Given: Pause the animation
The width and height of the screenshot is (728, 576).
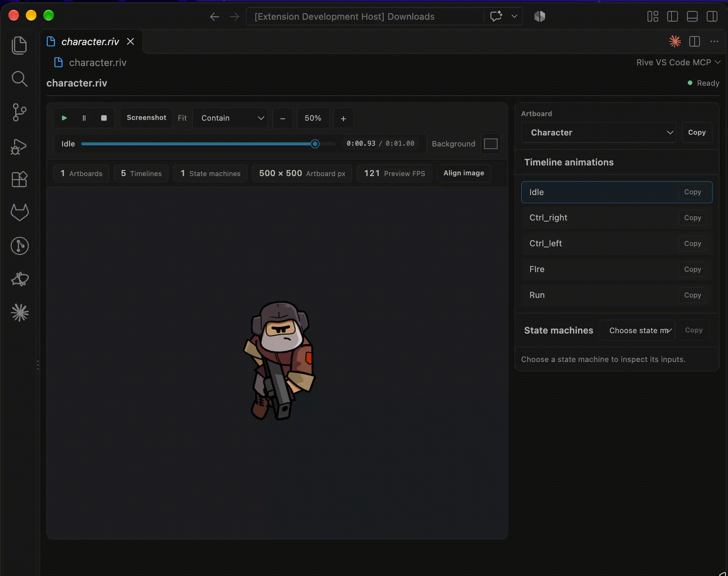Looking at the screenshot, I should (x=84, y=118).
